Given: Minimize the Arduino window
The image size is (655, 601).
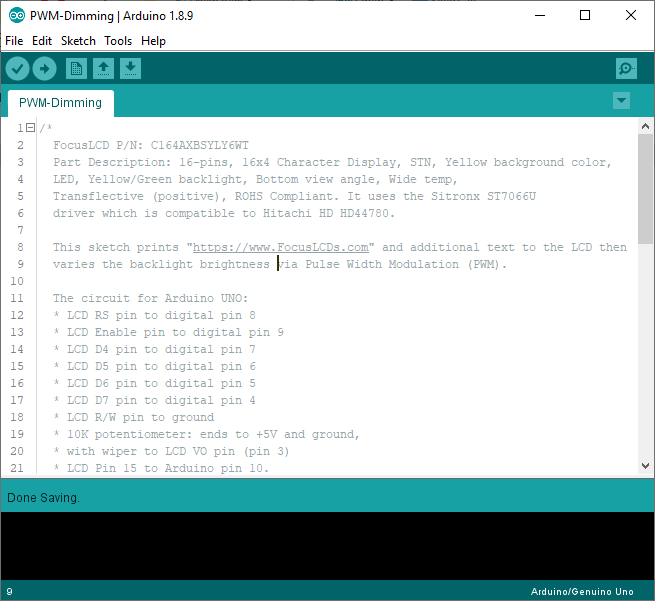Looking at the screenshot, I should pyautogui.click(x=540, y=15).
